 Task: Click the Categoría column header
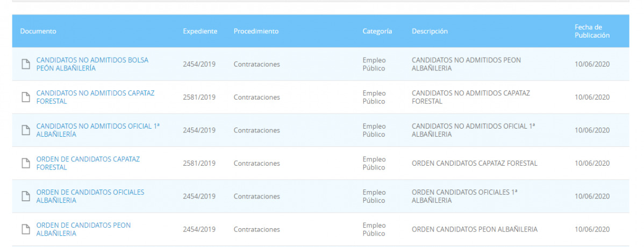(x=377, y=31)
